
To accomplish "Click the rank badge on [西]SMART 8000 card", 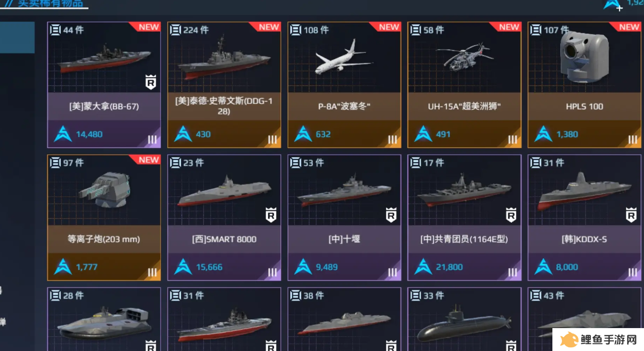I will coord(271,215).
